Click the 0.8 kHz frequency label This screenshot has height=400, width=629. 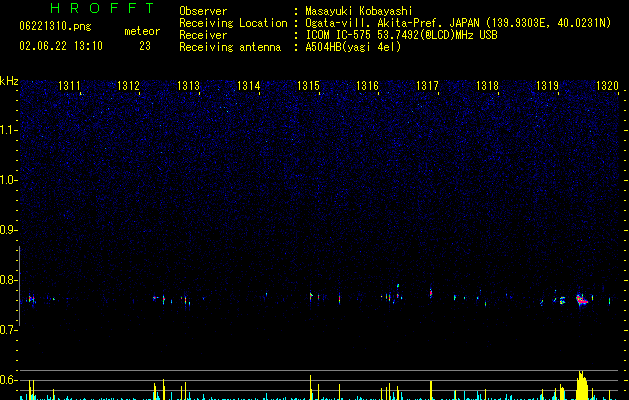point(9,280)
